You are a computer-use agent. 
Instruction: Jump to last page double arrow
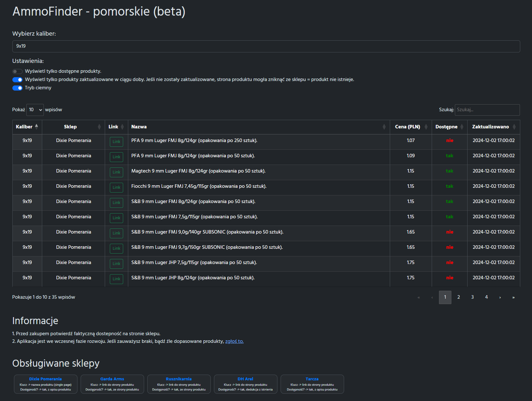[513, 297]
